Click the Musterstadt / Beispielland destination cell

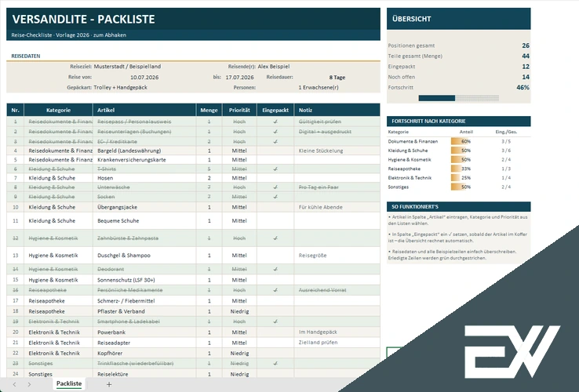pos(127,67)
